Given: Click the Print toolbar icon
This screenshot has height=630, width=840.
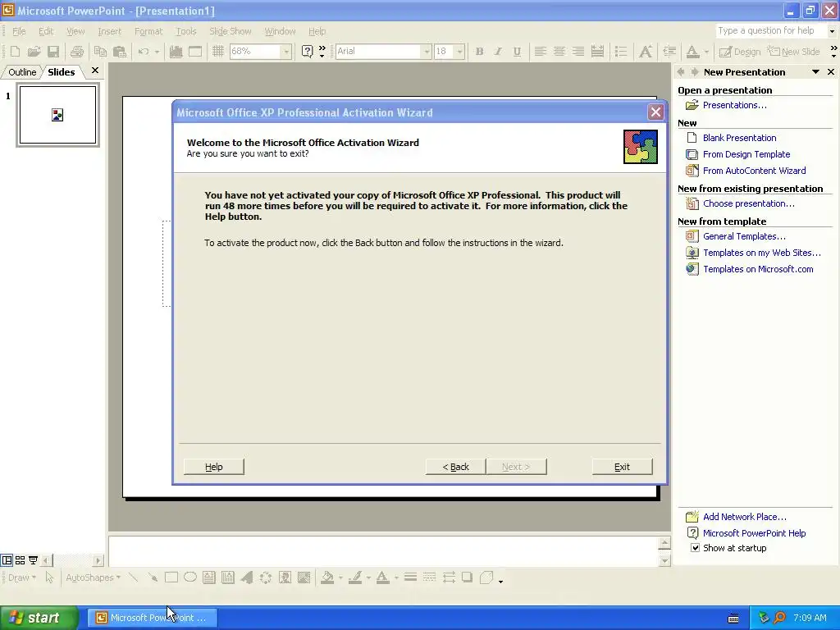Looking at the screenshot, I should [77, 52].
